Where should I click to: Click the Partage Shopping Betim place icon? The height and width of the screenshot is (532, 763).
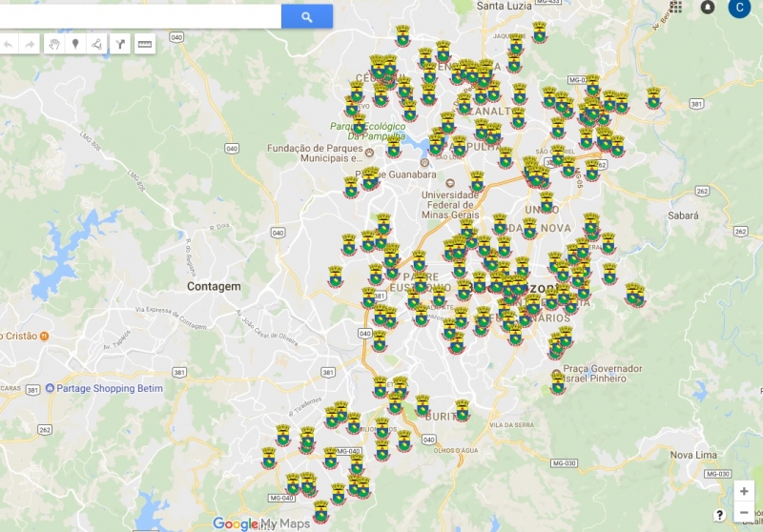[50, 388]
